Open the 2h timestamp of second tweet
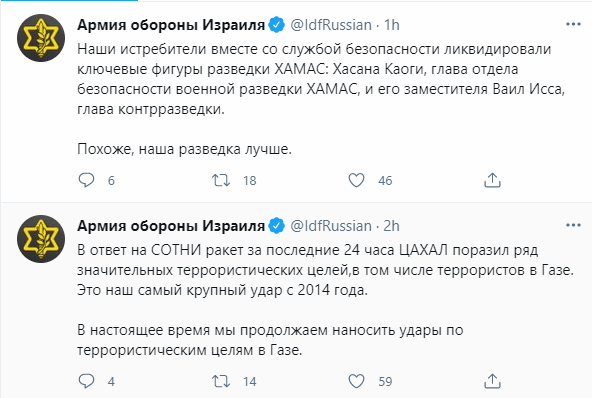 pyautogui.click(x=392, y=226)
